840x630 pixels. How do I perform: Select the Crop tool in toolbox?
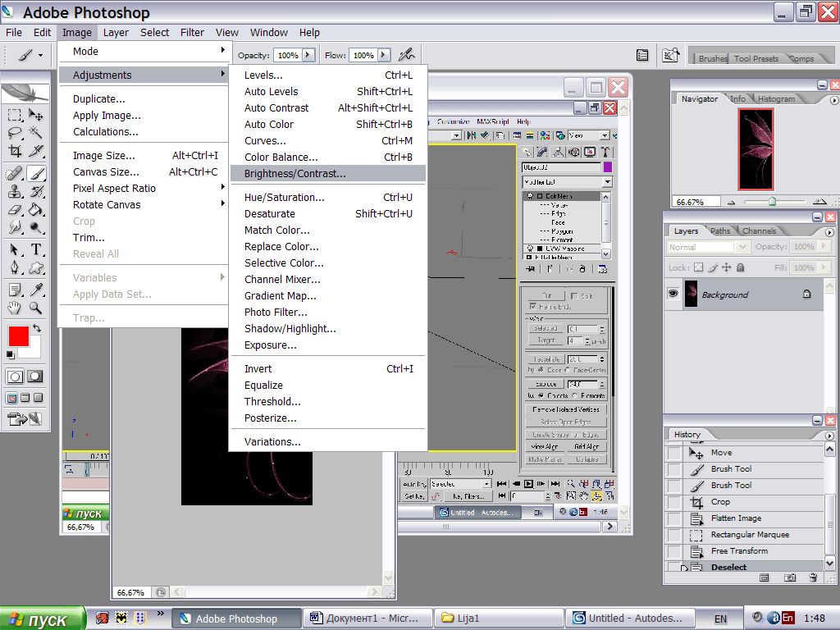[x=15, y=151]
